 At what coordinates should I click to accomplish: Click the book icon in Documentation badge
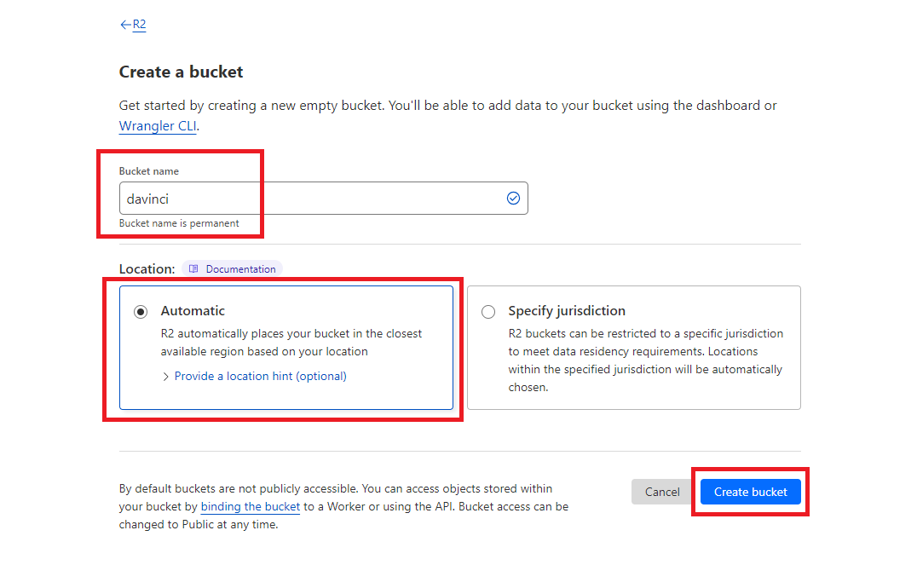(x=193, y=269)
